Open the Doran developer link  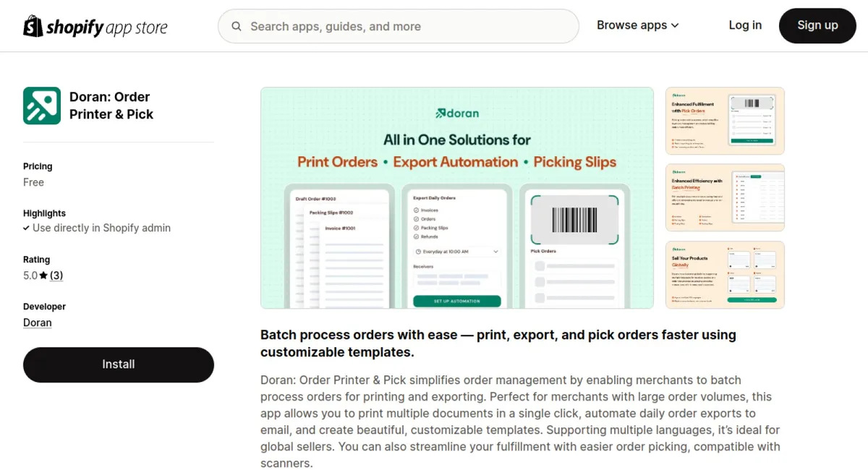(x=37, y=322)
